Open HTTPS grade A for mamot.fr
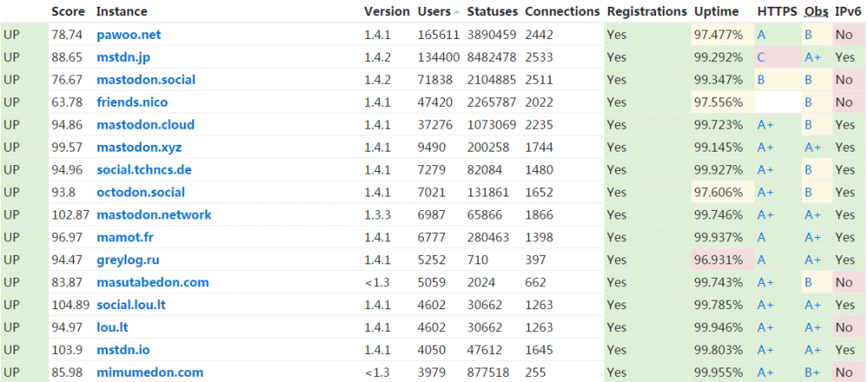 (x=762, y=238)
